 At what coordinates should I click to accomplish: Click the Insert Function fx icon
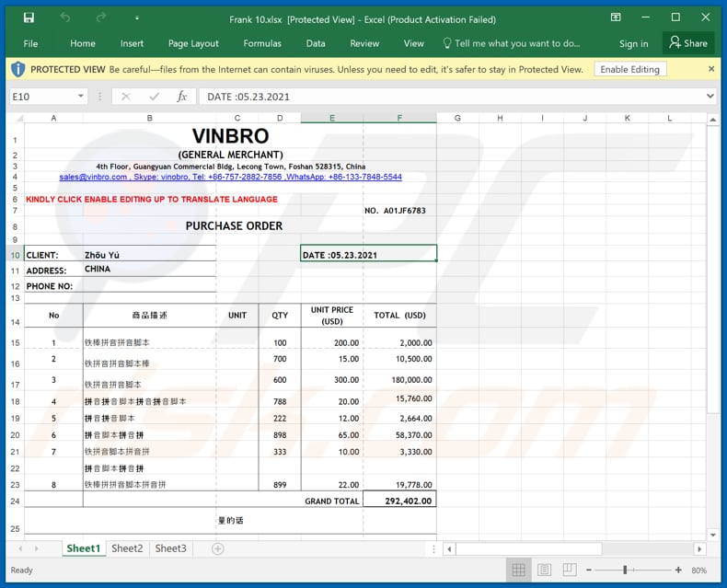[x=182, y=97]
